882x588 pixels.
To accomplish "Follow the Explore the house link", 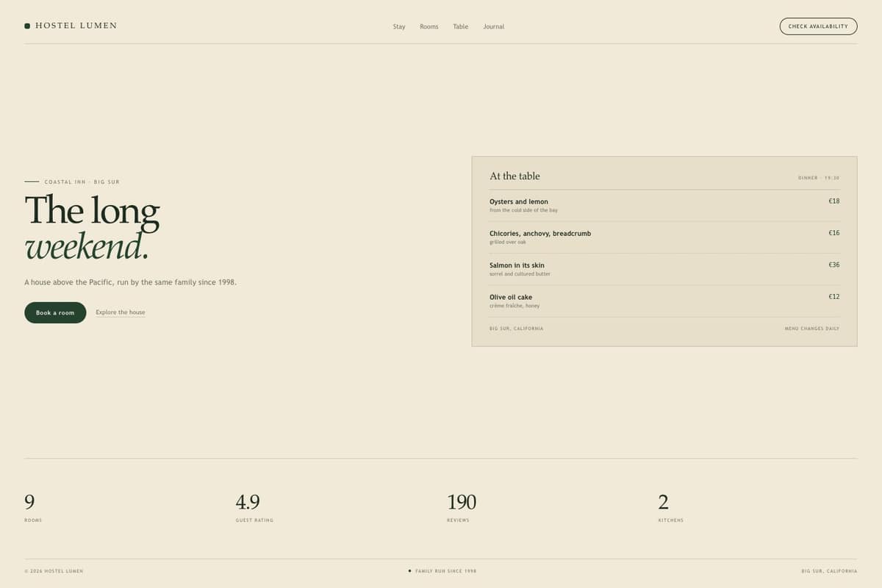I will [x=121, y=312].
